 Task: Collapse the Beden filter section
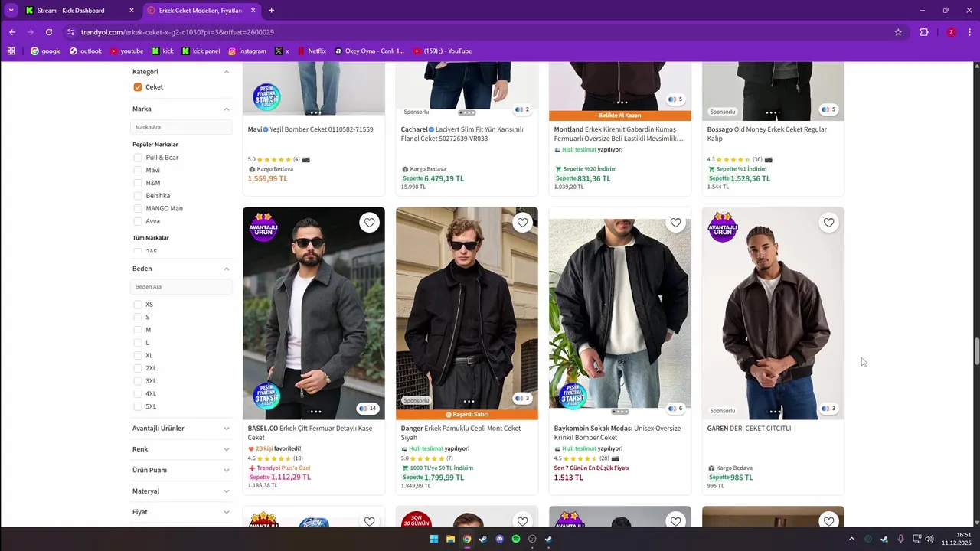227,269
